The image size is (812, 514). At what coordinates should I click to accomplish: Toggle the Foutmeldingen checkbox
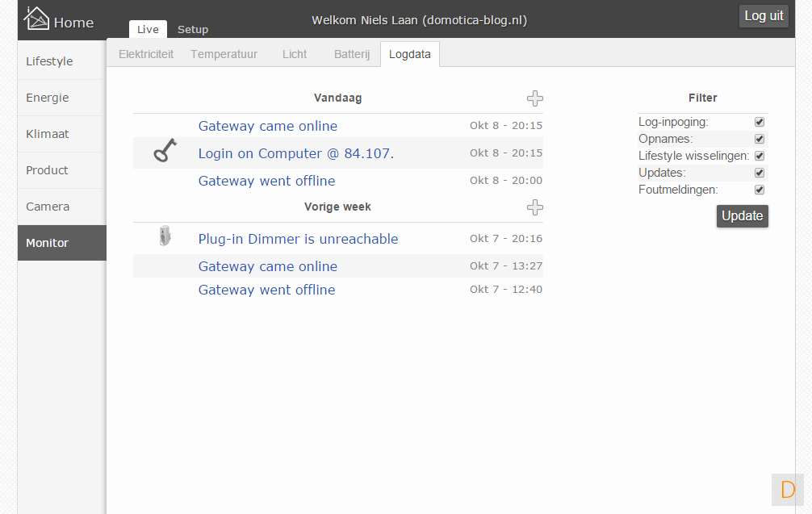[760, 190]
